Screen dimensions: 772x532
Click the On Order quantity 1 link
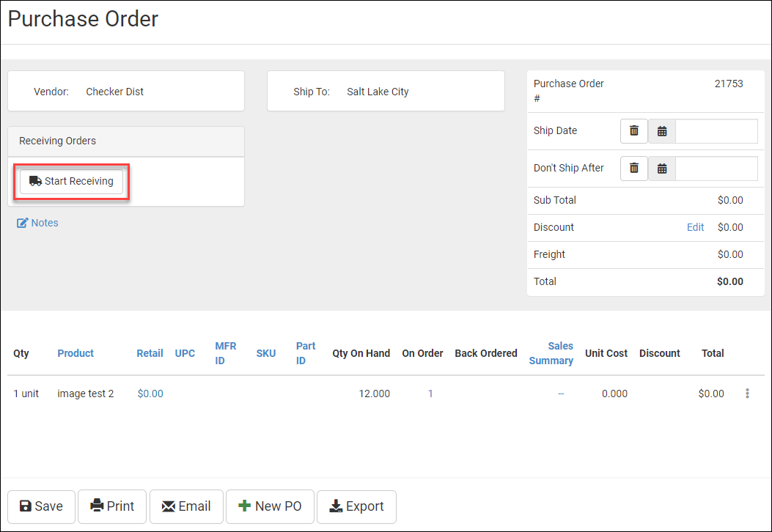point(430,394)
